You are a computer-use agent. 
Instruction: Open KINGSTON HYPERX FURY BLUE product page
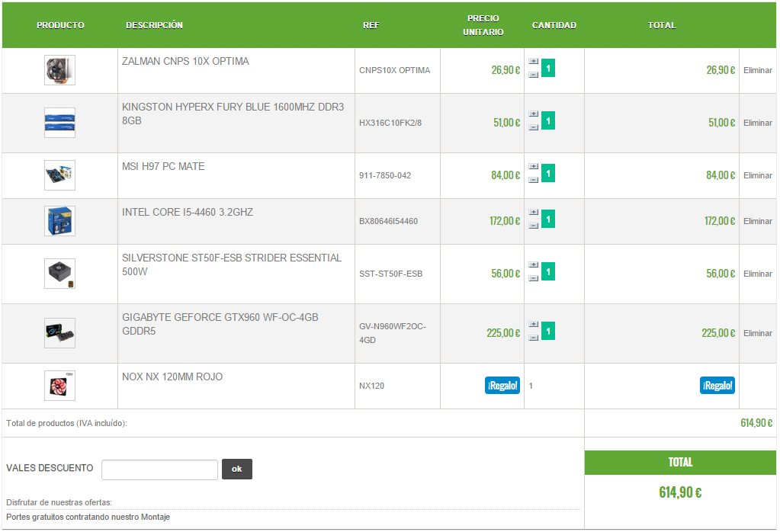tap(233, 114)
